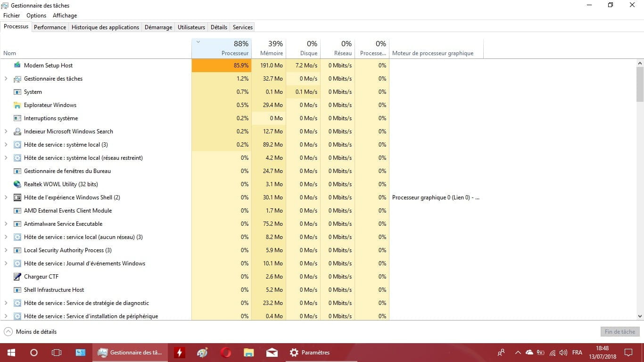Click the vertical scrollbar thumb
Screen dimensions: 644x362
pos(640,84)
